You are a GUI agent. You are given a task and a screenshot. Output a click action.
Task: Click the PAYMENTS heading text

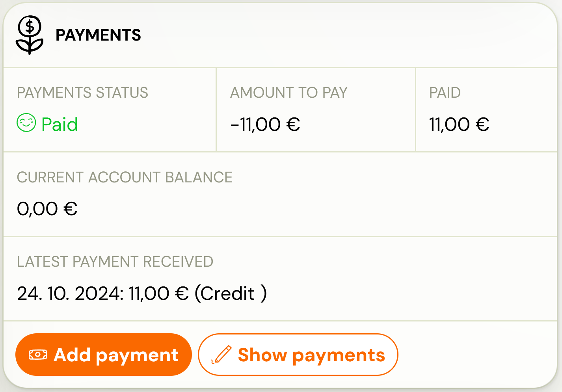pyautogui.click(x=98, y=35)
